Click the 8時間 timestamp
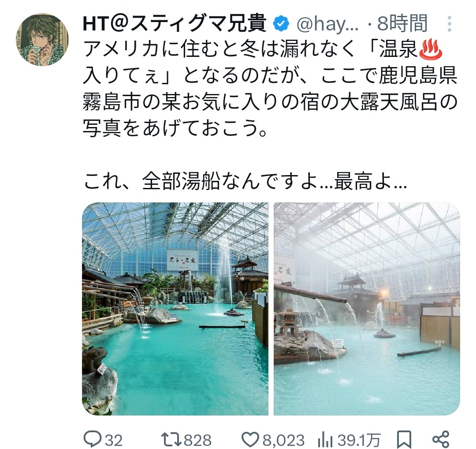The image size is (476, 449). click(x=402, y=23)
